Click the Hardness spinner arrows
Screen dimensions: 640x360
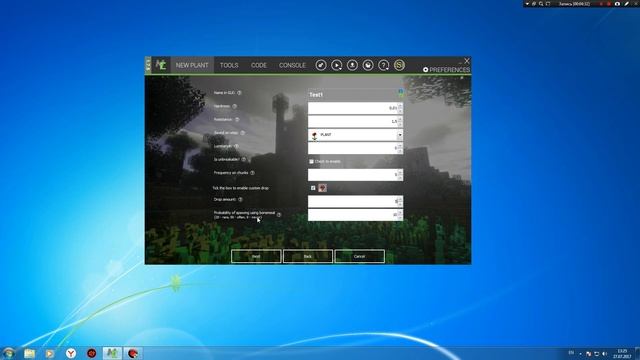pos(400,108)
